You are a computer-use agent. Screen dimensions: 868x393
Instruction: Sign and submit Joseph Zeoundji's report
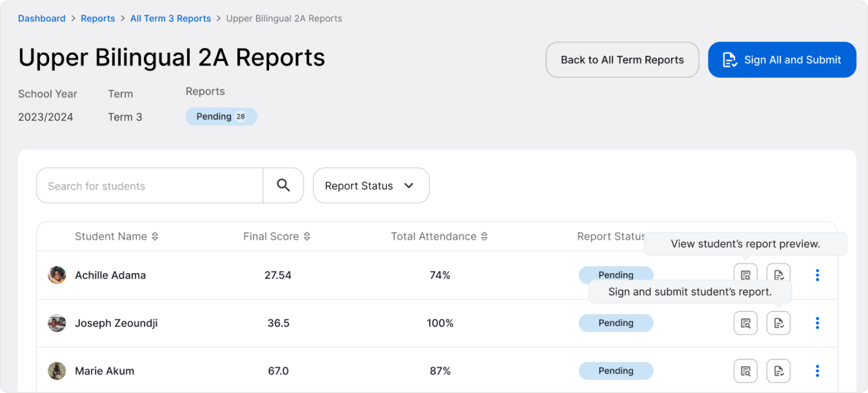778,323
